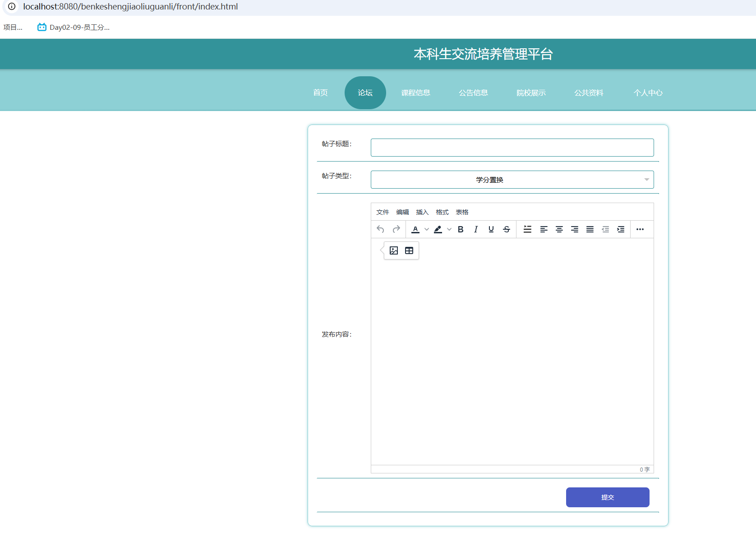Insert an image via quick toolbar

(x=394, y=250)
